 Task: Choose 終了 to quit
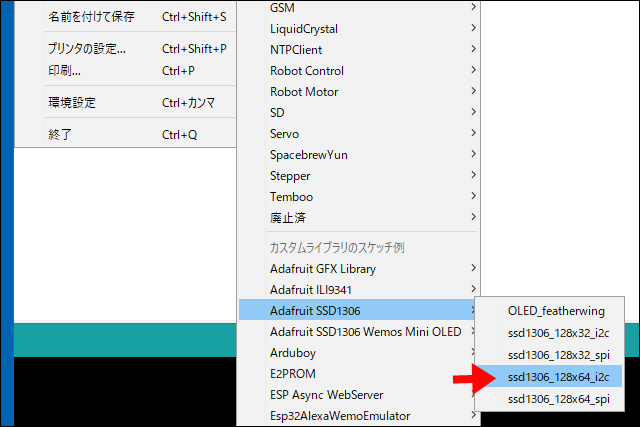126,134
